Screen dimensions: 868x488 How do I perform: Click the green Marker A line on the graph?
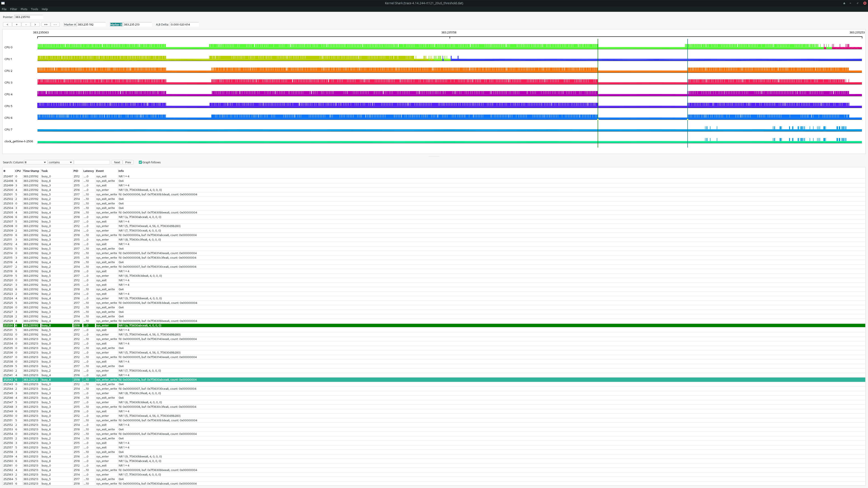(598, 94)
